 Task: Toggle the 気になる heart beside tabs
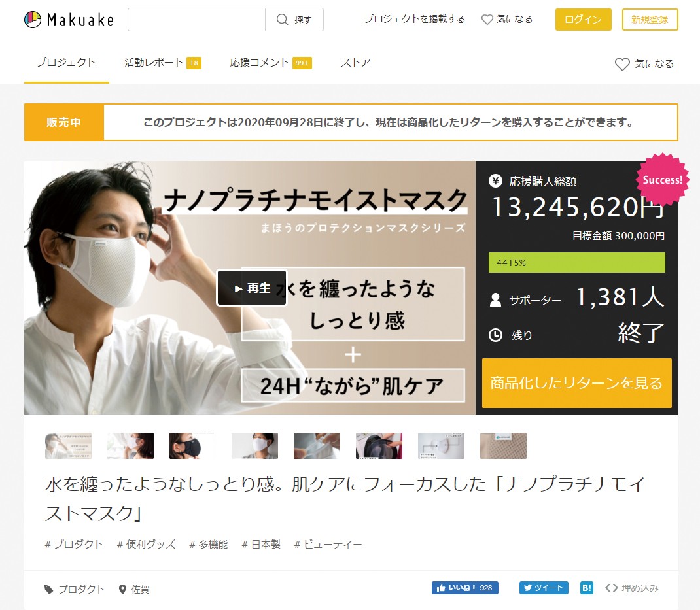tap(644, 64)
